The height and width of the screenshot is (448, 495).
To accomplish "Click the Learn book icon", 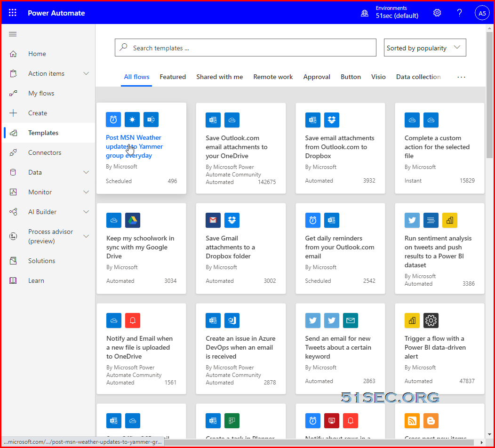I will coord(13,280).
